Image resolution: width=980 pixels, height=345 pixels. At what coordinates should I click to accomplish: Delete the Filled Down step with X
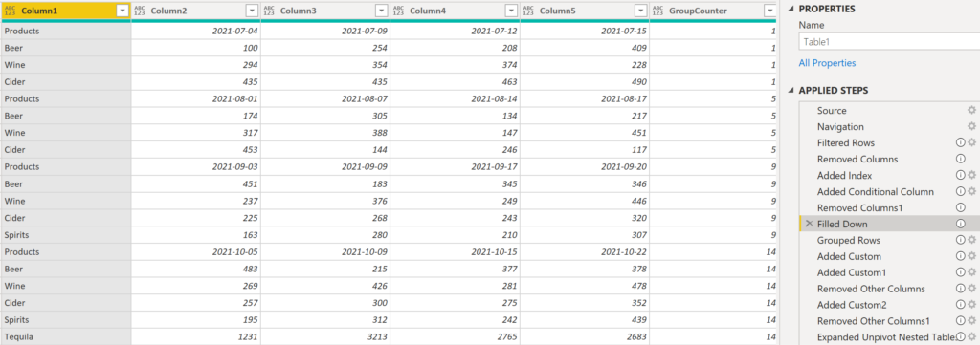(x=810, y=224)
